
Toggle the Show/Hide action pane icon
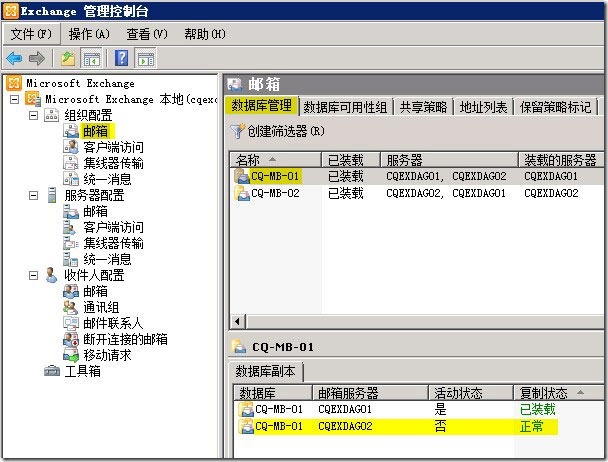point(146,59)
